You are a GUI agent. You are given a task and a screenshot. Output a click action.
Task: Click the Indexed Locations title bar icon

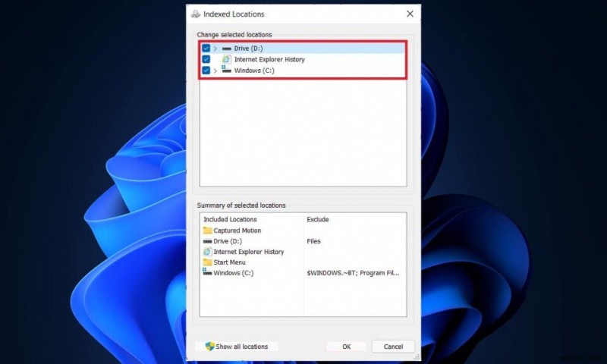(x=196, y=14)
